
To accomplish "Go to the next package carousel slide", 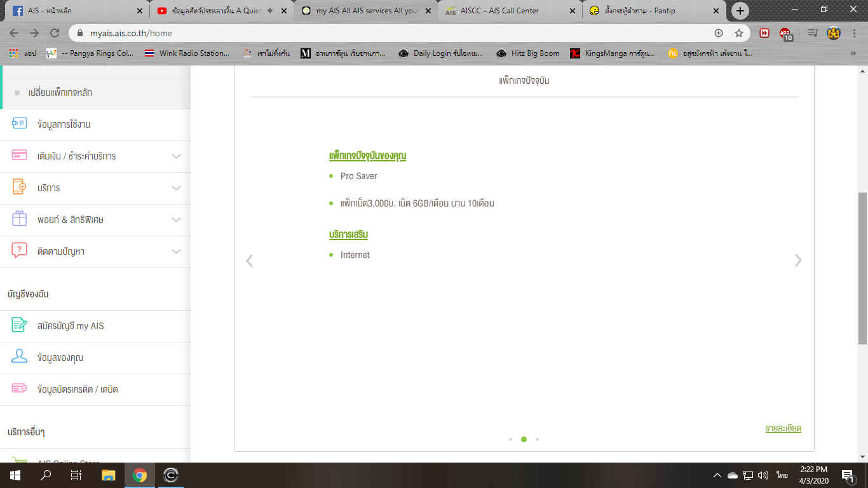I will [x=798, y=261].
